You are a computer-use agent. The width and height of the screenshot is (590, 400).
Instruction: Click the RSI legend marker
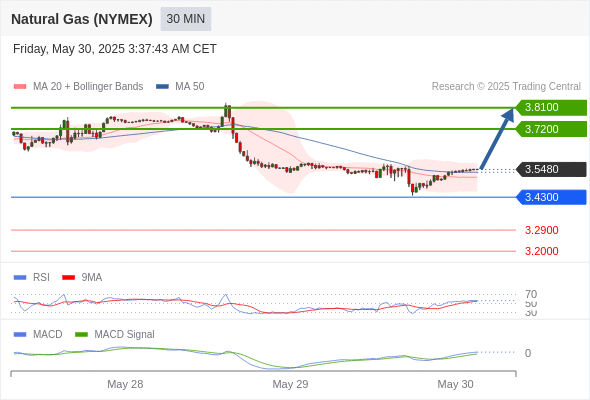(20, 278)
